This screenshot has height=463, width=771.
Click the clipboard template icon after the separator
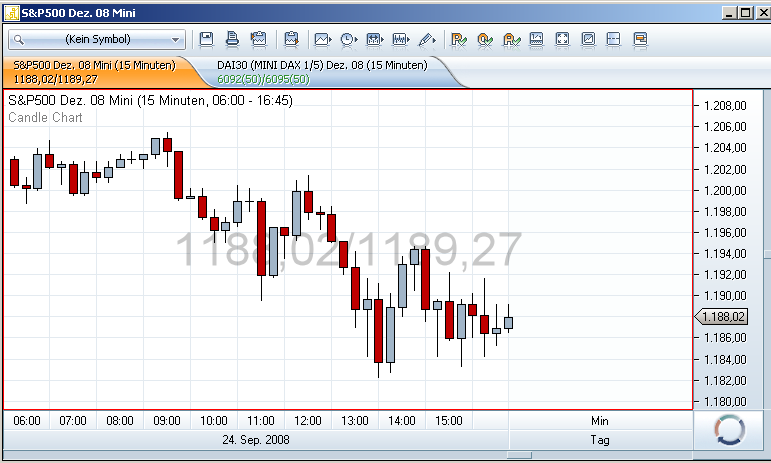292,39
